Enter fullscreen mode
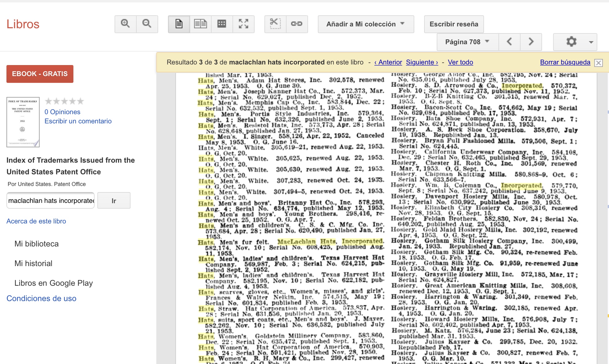 pyautogui.click(x=243, y=24)
